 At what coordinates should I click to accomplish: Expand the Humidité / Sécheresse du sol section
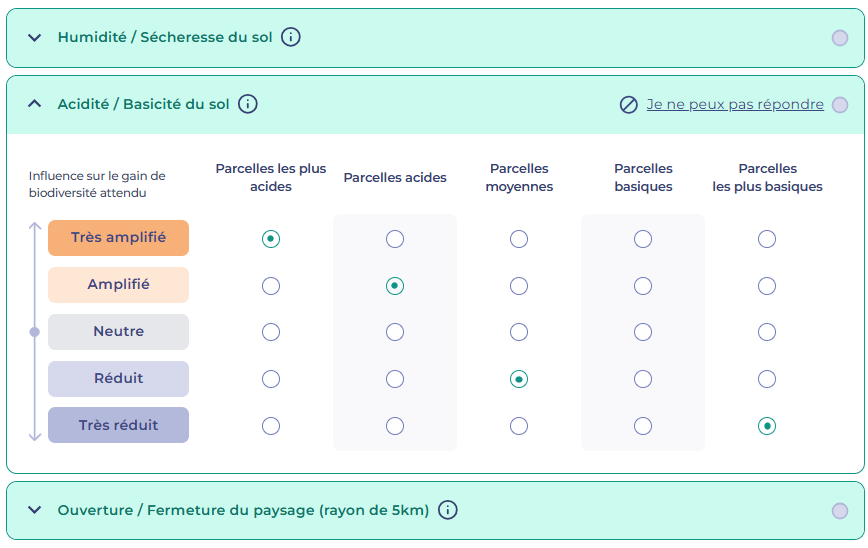click(x=35, y=38)
